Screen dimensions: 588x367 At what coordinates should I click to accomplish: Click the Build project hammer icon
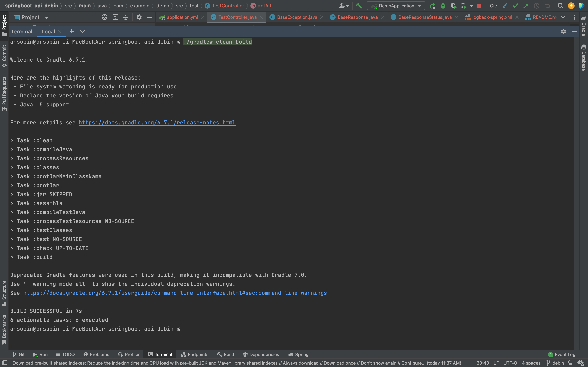[x=359, y=6]
